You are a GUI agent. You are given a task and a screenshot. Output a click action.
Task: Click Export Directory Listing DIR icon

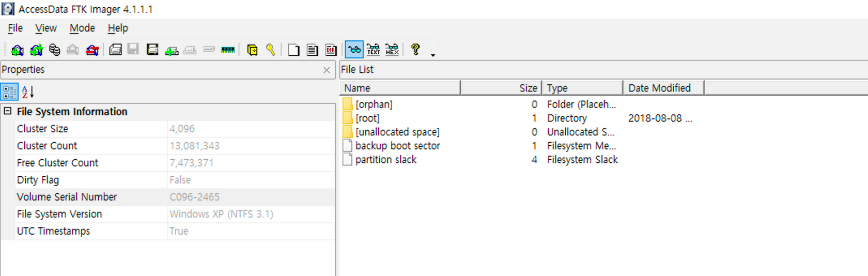point(331,50)
